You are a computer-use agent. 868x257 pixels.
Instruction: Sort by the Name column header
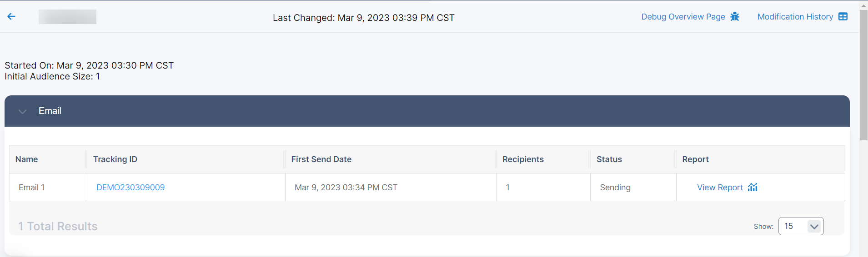27,159
